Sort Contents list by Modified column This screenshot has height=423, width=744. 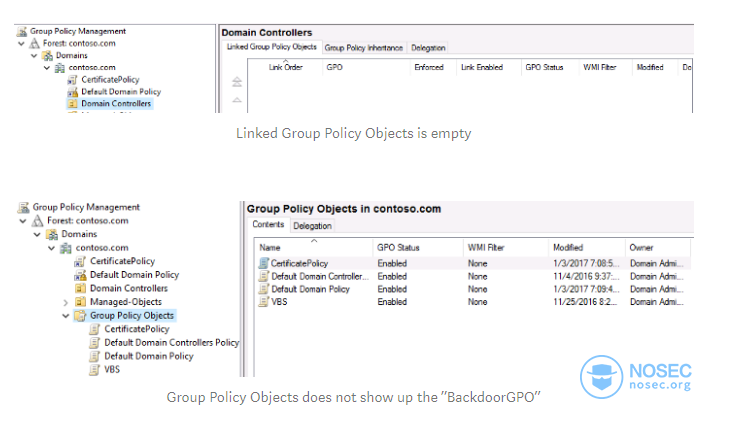point(586,248)
